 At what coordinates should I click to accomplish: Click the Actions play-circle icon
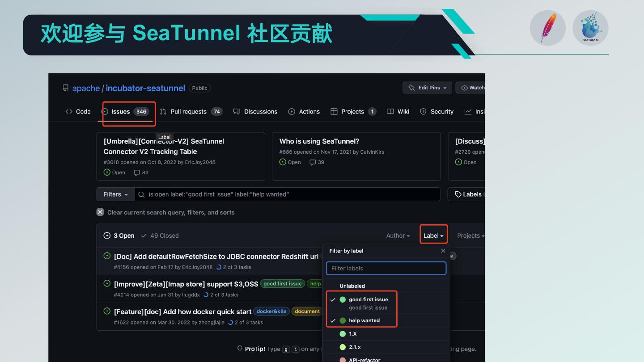click(292, 112)
